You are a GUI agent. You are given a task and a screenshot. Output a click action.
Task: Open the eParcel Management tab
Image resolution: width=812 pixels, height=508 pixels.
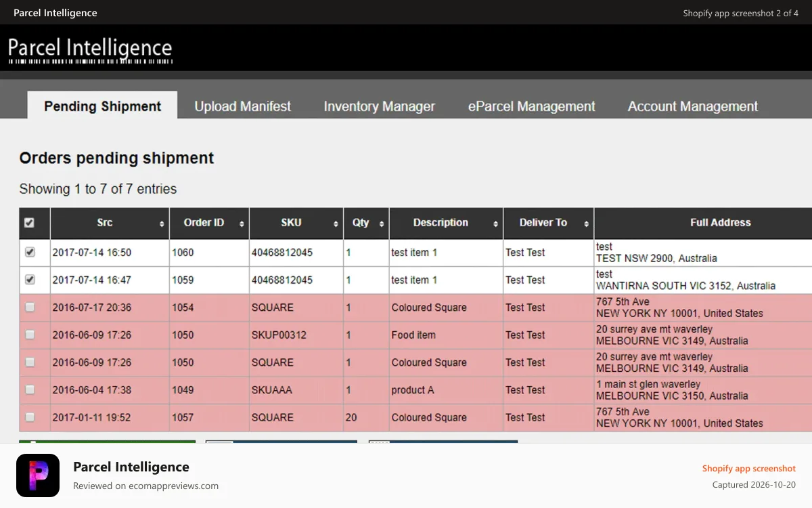coord(532,106)
